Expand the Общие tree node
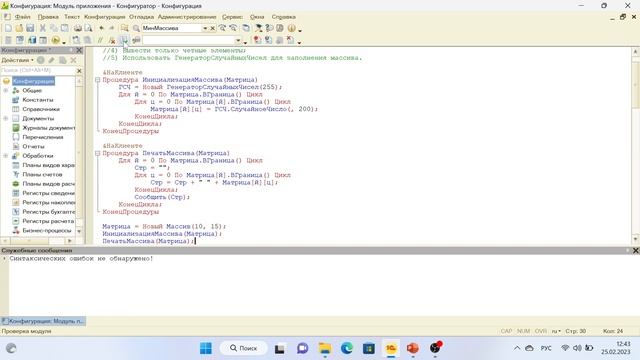 [x=6, y=90]
